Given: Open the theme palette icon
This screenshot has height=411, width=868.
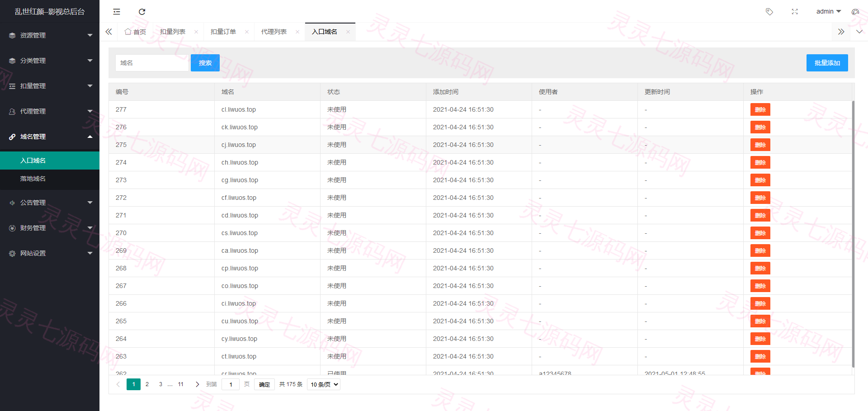Looking at the screenshot, I should [x=855, y=12].
